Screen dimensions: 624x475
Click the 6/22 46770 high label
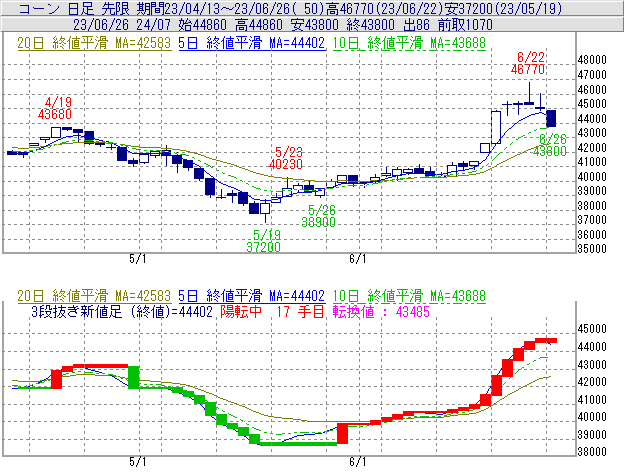[x=528, y=63]
